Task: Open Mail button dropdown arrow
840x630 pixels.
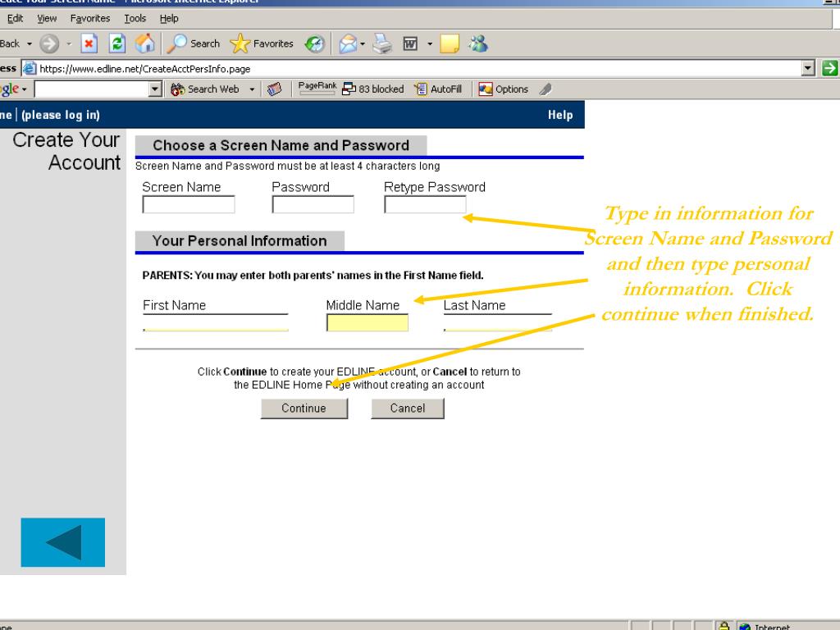Action: pyautogui.click(x=363, y=44)
